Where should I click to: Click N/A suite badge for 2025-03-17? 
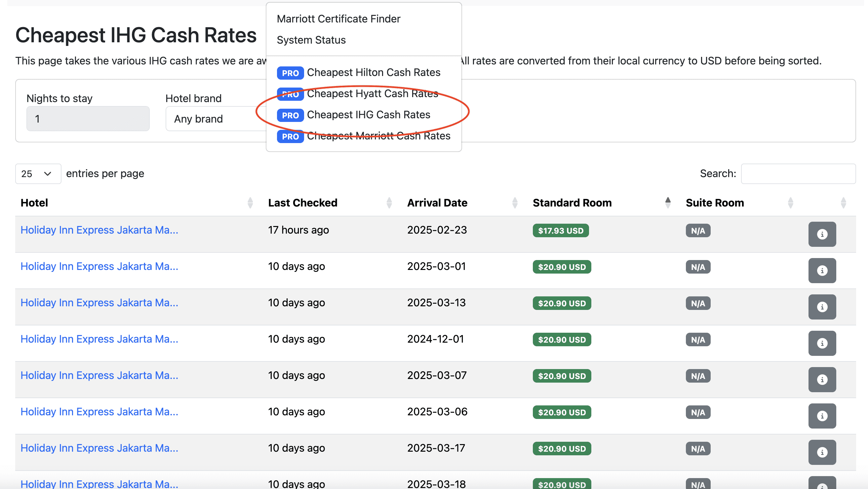pyautogui.click(x=698, y=449)
